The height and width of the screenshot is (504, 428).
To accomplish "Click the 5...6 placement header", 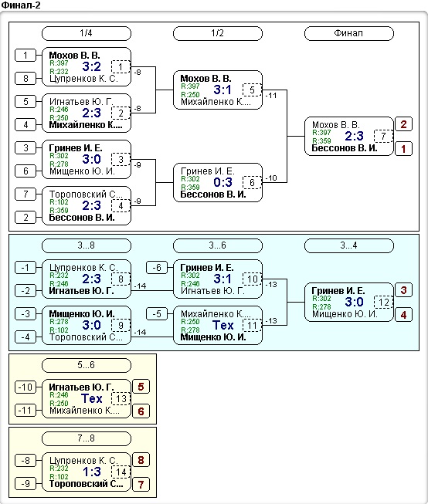I will click(87, 365).
